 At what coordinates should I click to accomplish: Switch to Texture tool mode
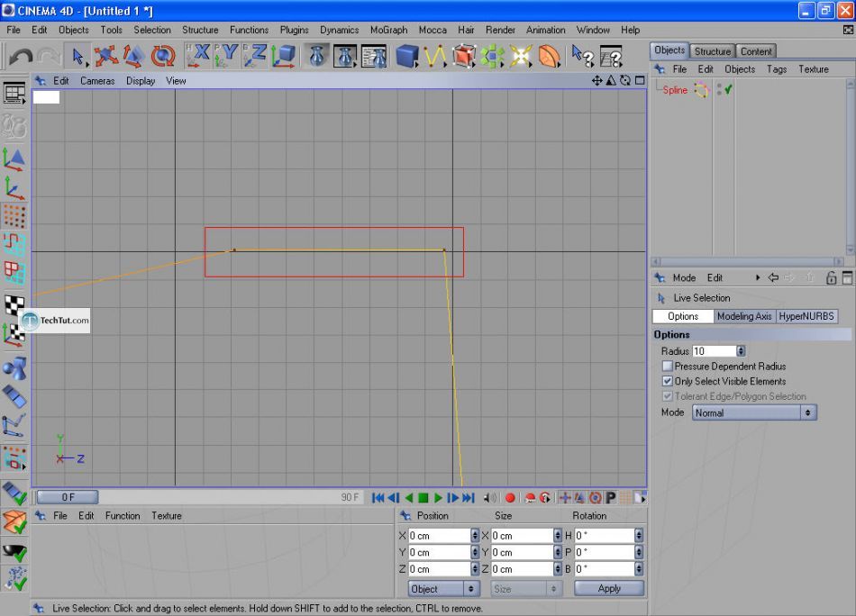pos(14,305)
